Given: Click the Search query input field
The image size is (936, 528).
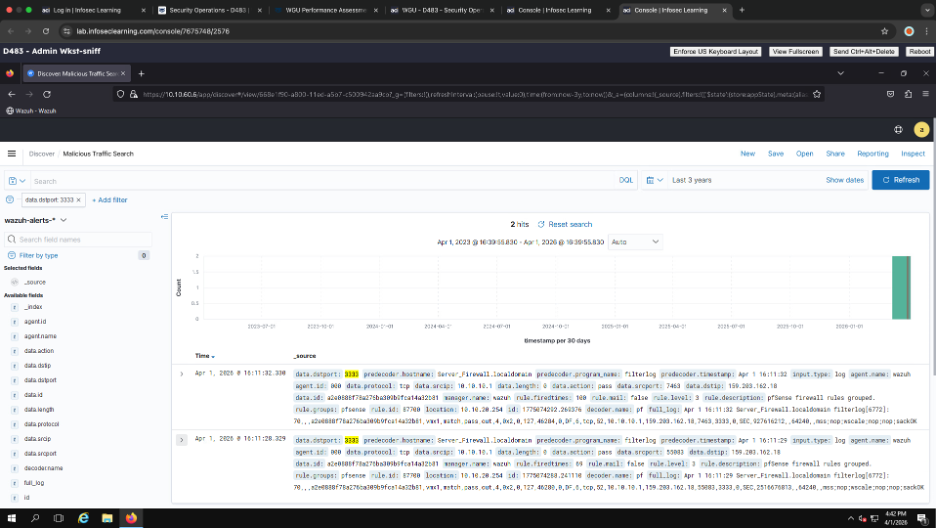Looking at the screenshot, I should click(x=322, y=181).
